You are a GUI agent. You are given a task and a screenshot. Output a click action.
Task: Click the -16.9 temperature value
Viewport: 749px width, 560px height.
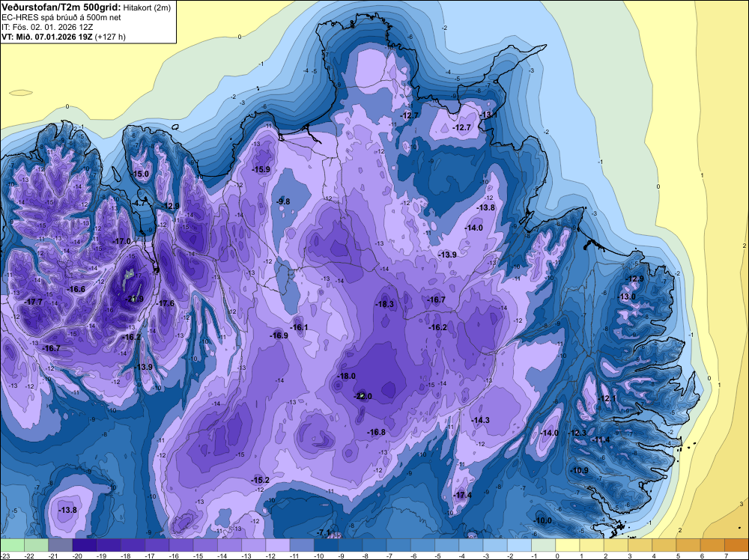coord(279,335)
